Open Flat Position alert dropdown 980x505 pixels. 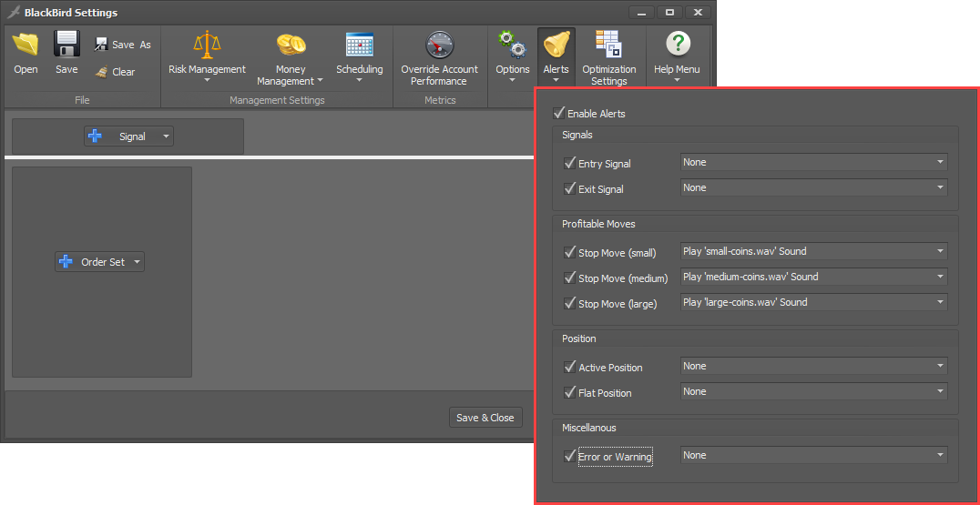coord(813,392)
